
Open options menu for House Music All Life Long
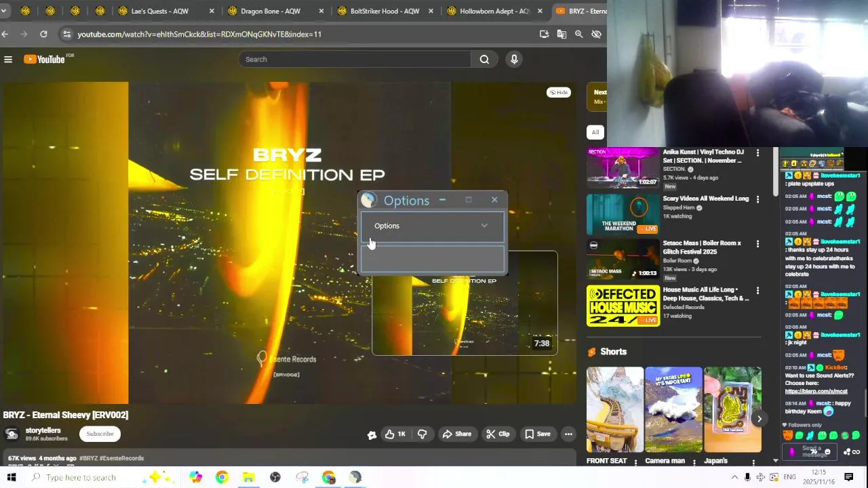click(757, 291)
